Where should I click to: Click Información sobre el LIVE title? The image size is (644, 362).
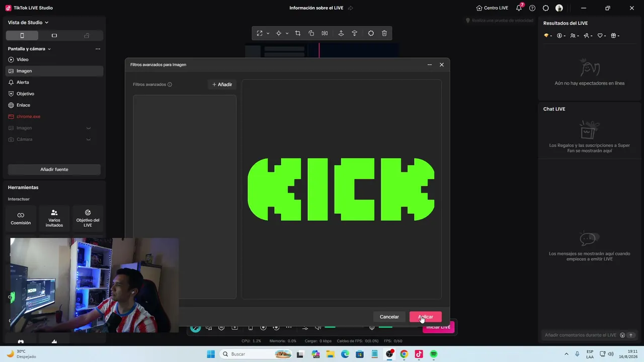click(316, 8)
